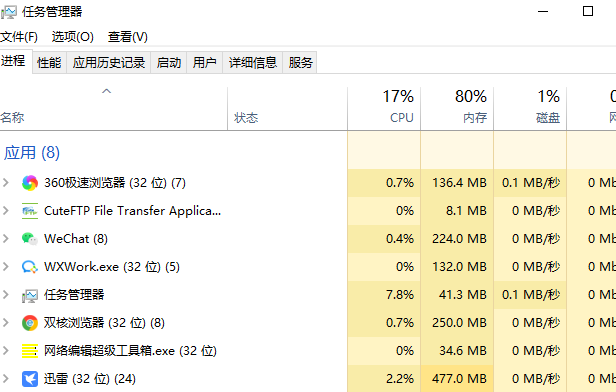Click the 应用 (8) group heading
This screenshot has height=392, width=616.
point(32,153)
